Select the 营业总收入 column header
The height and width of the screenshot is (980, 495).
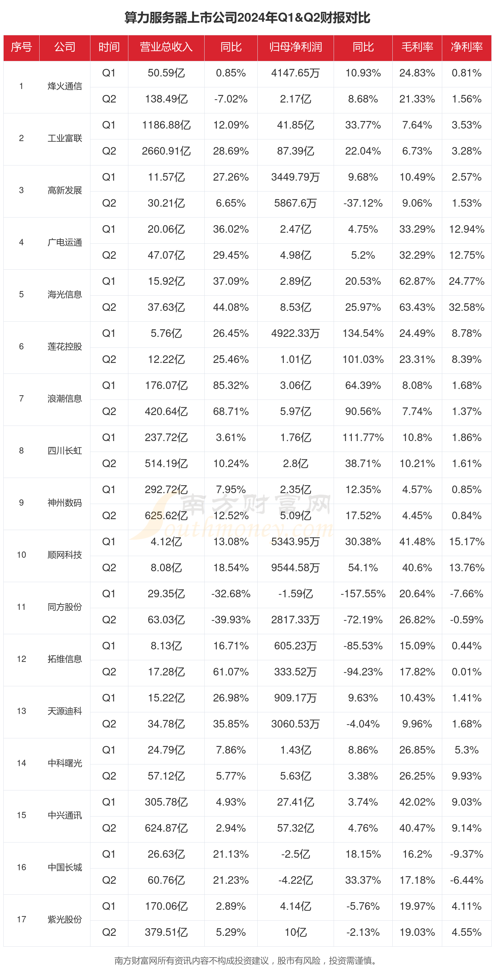click(166, 47)
